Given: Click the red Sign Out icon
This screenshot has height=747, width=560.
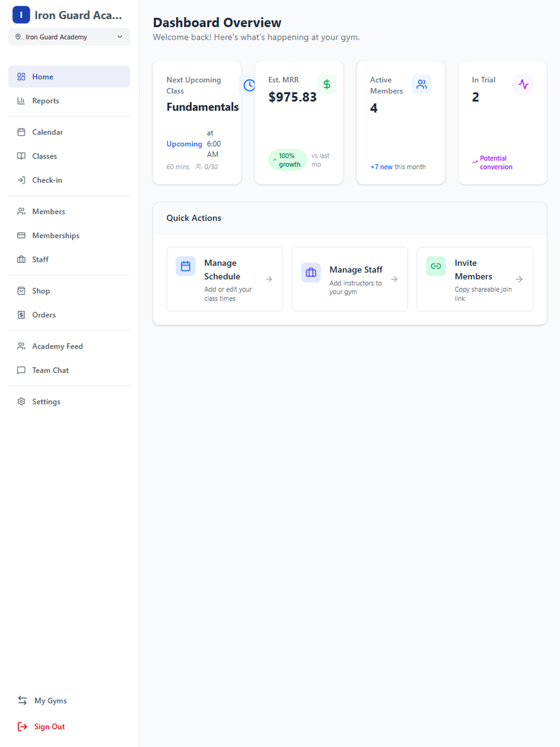Looking at the screenshot, I should tap(22, 726).
